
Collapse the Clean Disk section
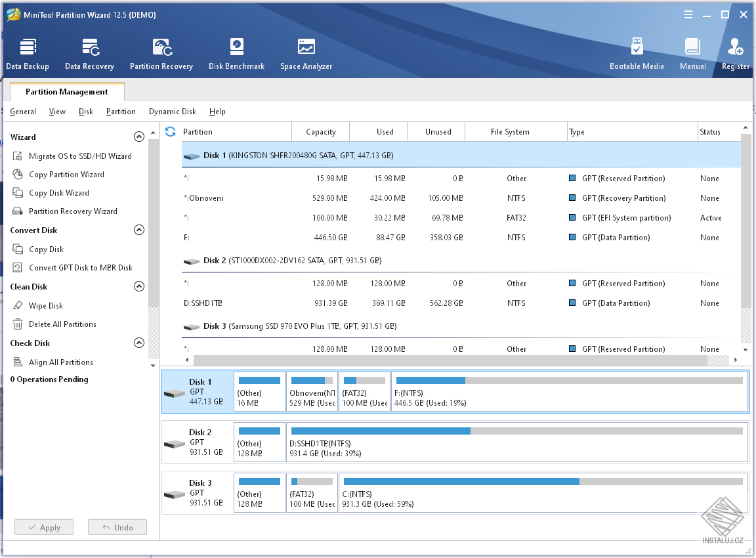tap(138, 287)
